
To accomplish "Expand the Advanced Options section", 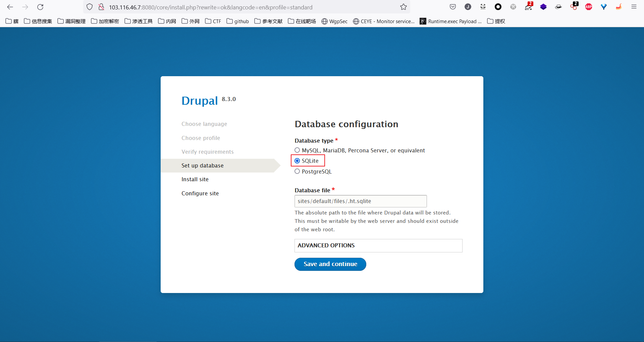I will (326, 246).
